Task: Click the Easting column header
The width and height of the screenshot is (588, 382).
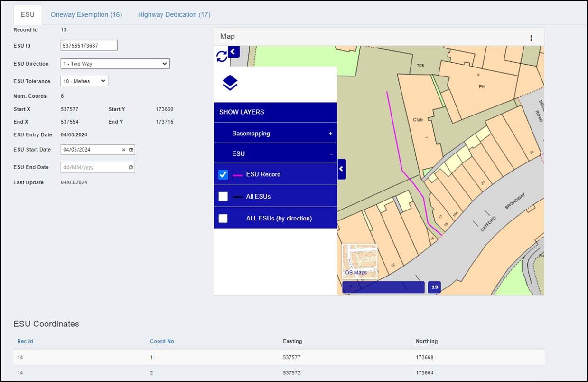Action: pyautogui.click(x=292, y=341)
